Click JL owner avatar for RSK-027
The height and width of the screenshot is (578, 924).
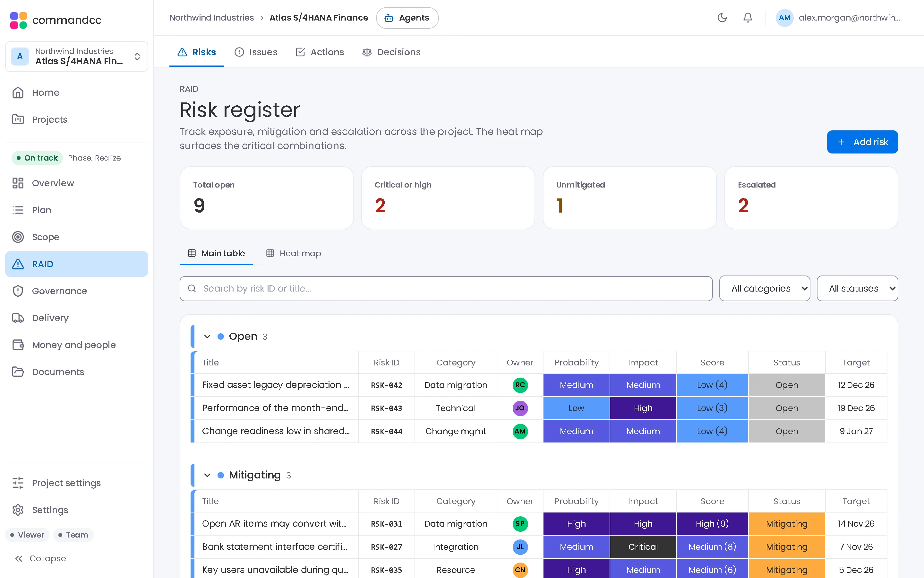tap(520, 547)
